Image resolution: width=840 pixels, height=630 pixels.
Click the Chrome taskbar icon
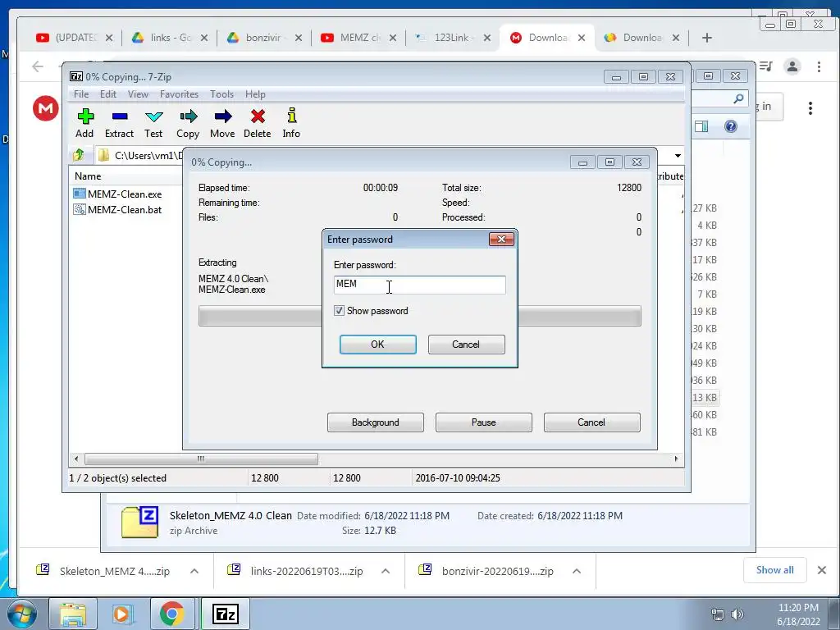(172, 614)
